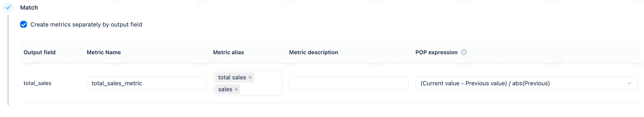This screenshot has height=117, width=644.
Task: Click the Metric alias column header
Action: coord(228,52)
